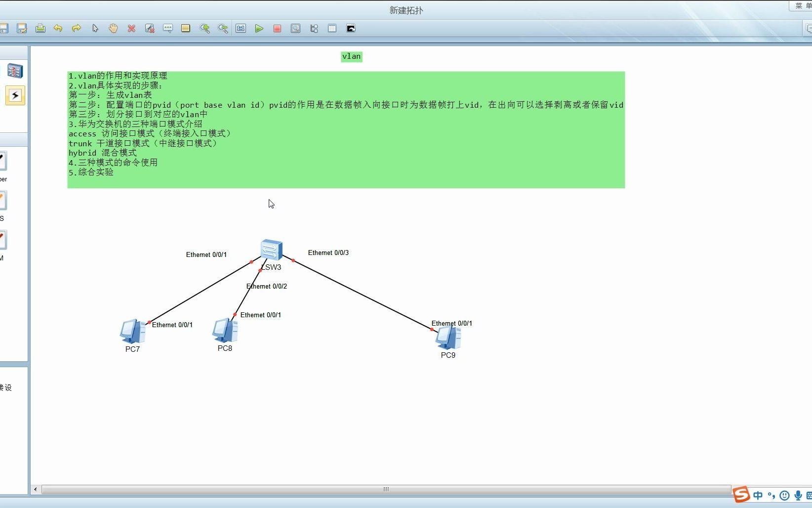Click the horizontal scrollbar thumb
Viewport: 812px width, 508px height.
coord(386,489)
